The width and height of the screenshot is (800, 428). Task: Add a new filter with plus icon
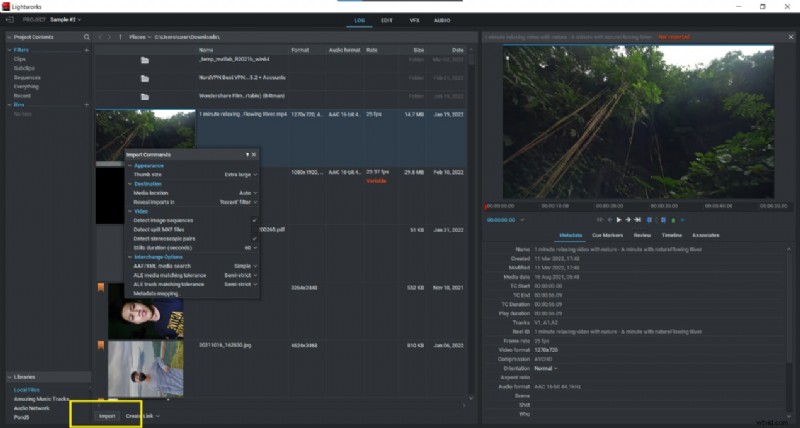point(86,50)
